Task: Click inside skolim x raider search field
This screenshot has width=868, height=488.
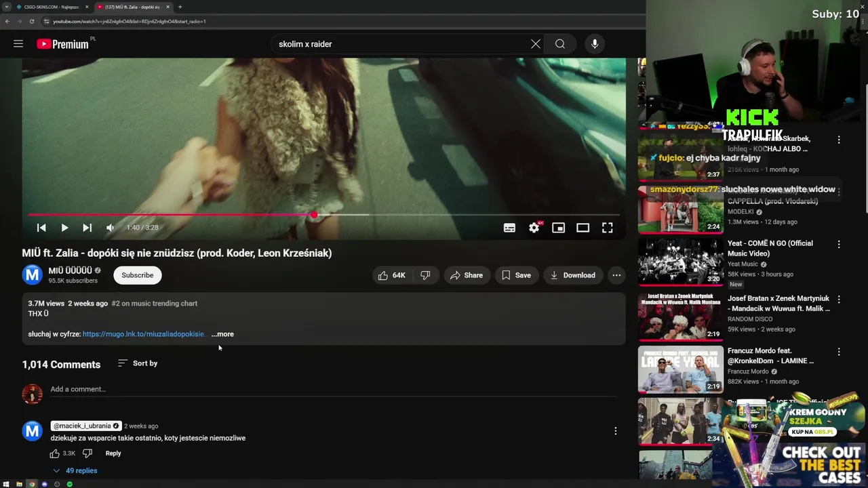Action: tap(400, 44)
